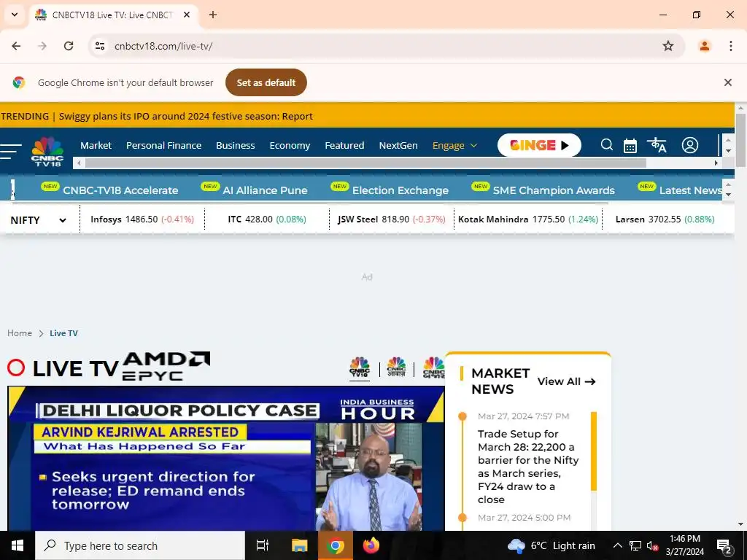Click the page vertical scrollbar thumb
The image size is (747, 560).
(x=740, y=141)
